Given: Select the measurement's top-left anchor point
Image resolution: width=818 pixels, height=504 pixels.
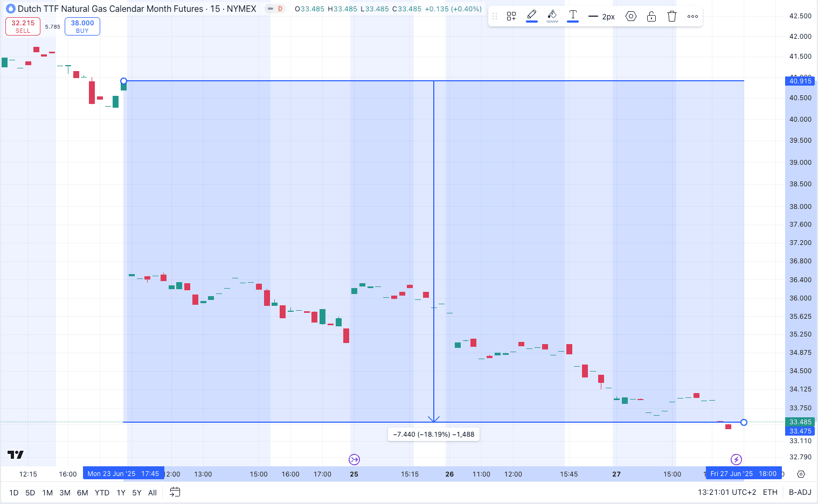Looking at the screenshot, I should [123, 81].
